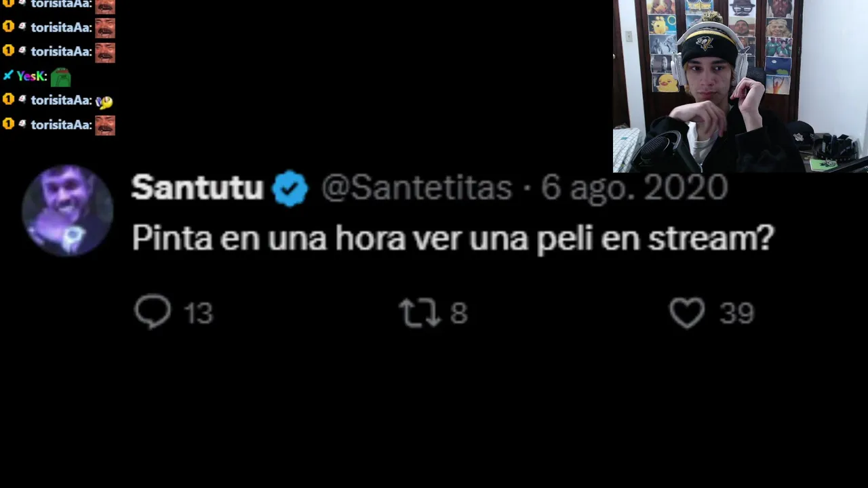Screen dimensions: 868x488
Task: Click the blue verified badge beside Santutu
Action: [290, 188]
